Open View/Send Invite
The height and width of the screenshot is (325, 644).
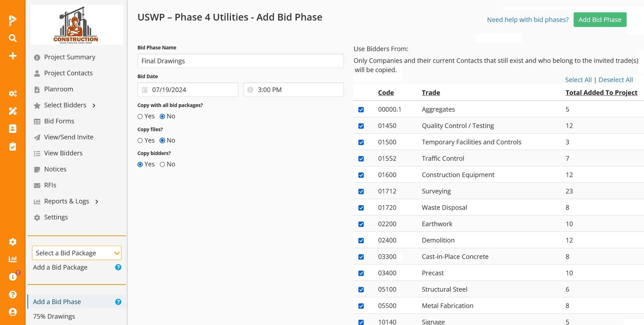[69, 137]
